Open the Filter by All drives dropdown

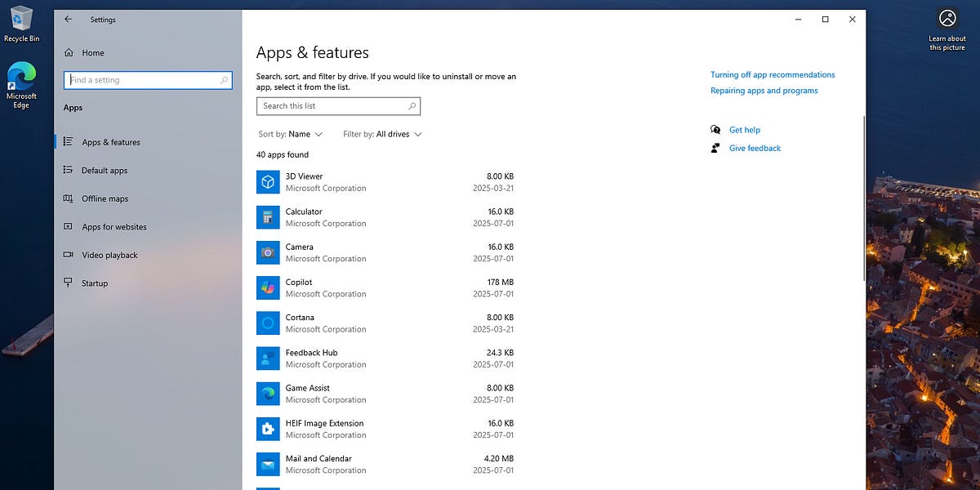click(381, 134)
